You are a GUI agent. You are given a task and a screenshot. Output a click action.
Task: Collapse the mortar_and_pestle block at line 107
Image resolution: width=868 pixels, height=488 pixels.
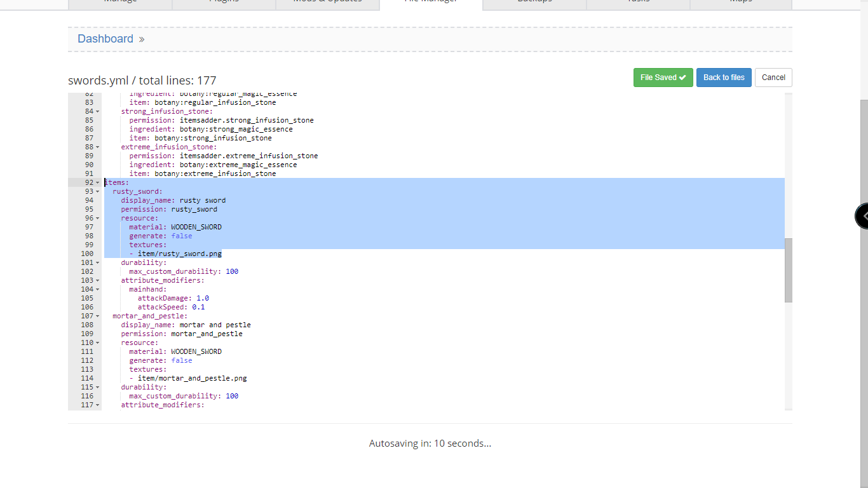(98, 316)
